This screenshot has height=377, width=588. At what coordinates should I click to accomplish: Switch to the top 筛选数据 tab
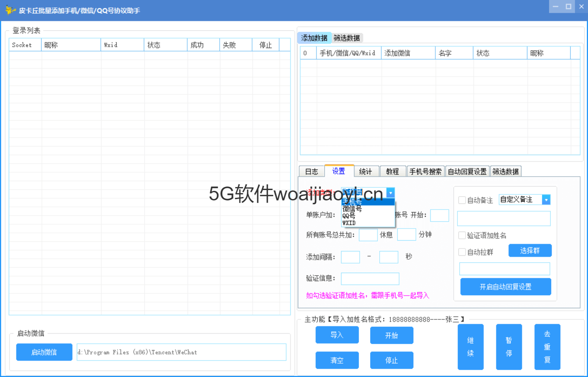point(347,38)
